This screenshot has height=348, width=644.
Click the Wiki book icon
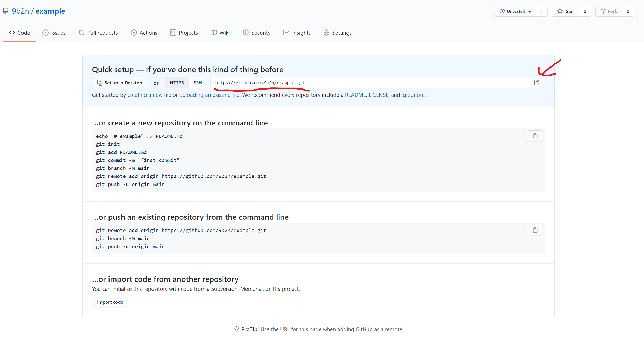[214, 33]
